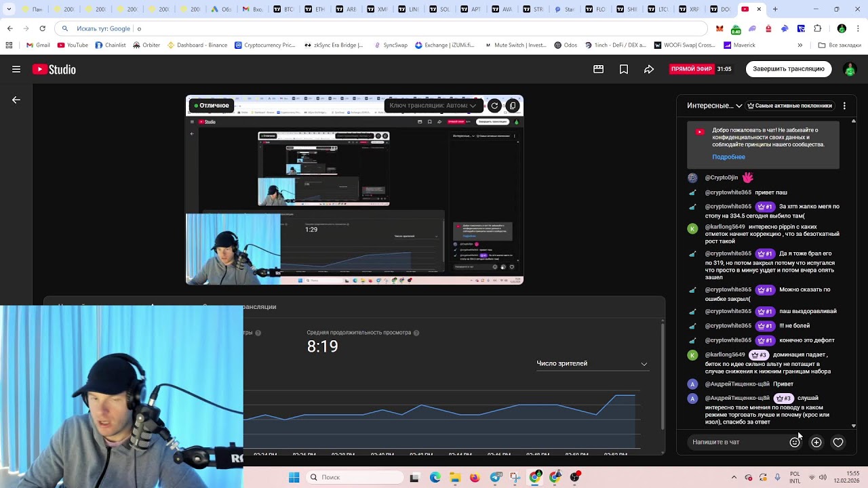The width and height of the screenshot is (868, 488).
Task: Go back using Studio's left arrow
Action: [16, 100]
